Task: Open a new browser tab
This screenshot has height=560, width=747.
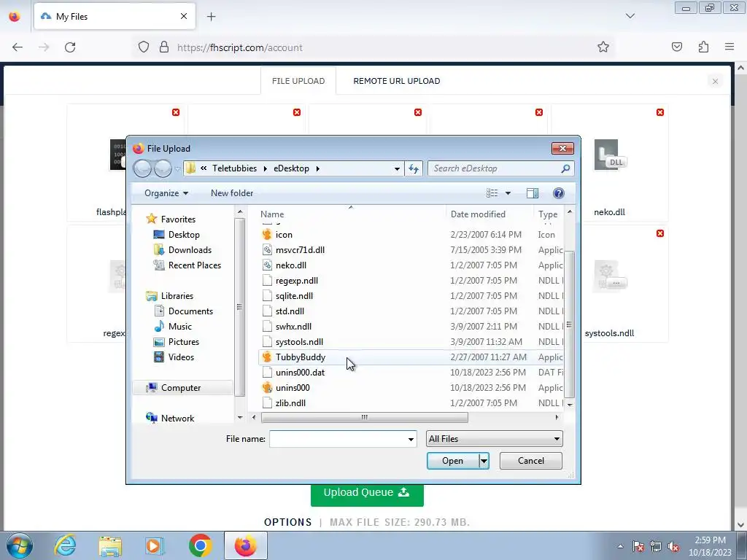Action: [211, 17]
